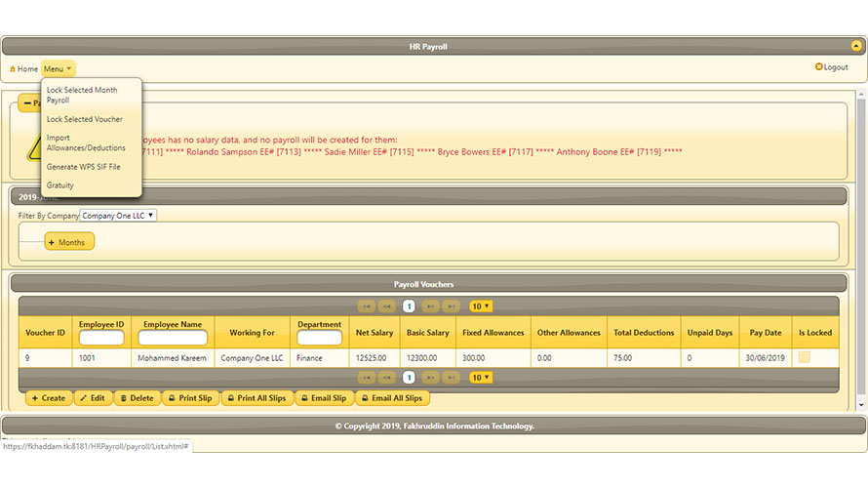Toggle Is Locked checkbox for voucher 9
The image size is (868, 488).
805,357
